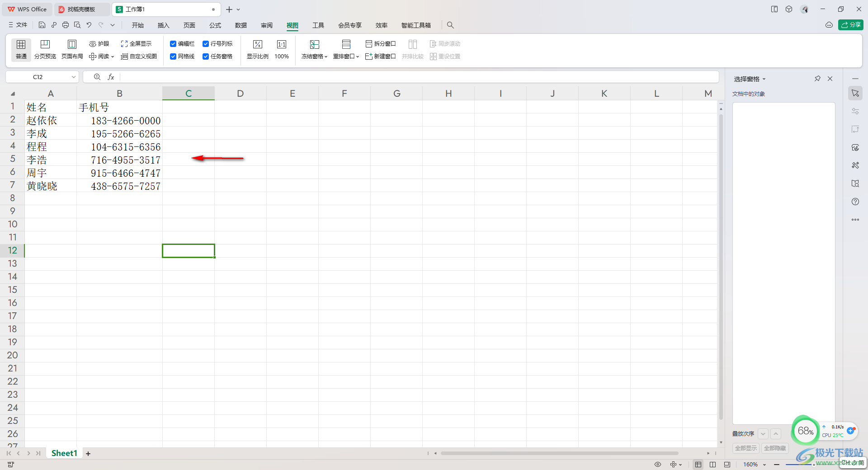The width and height of the screenshot is (868, 470).
Task: Open the search magnifier in the menu bar
Action: coord(450,25)
